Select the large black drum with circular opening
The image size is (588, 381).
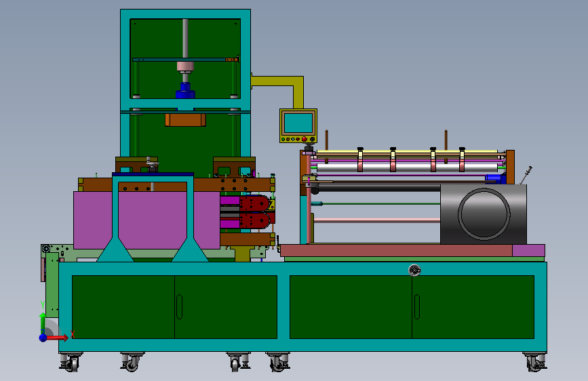[484, 214]
